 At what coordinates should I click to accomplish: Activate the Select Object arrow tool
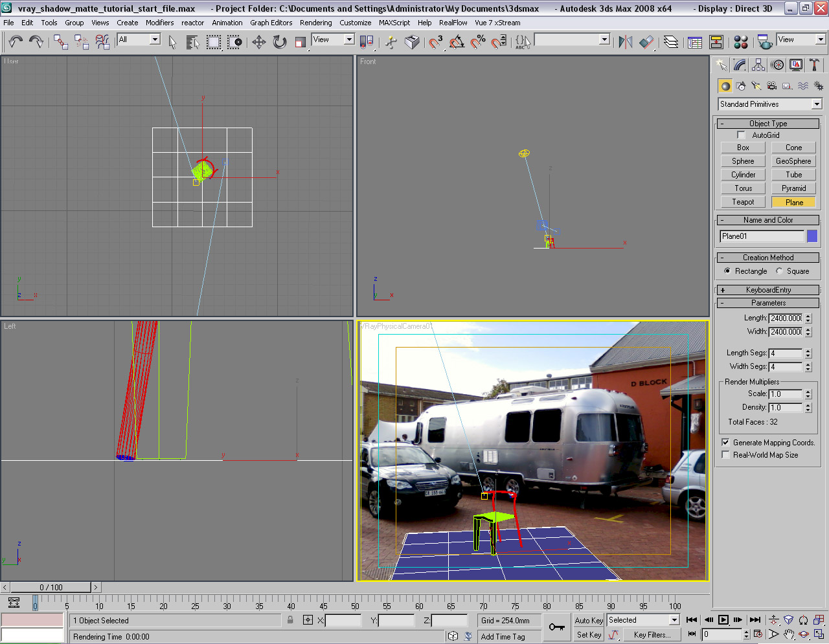pyautogui.click(x=172, y=42)
